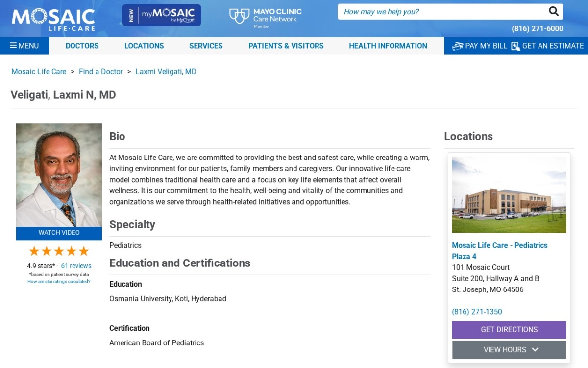The image size is (588, 368).
Task: Open the Services nav menu
Action: tap(206, 46)
